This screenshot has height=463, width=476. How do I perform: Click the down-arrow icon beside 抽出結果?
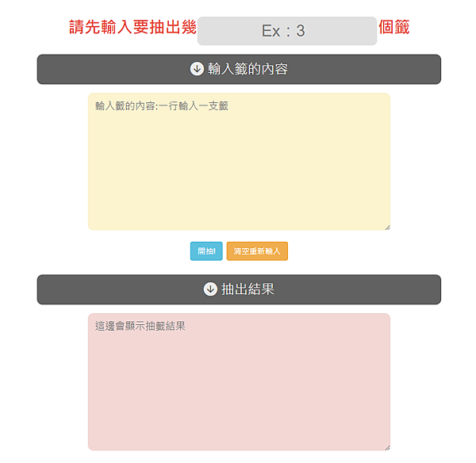click(x=210, y=289)
